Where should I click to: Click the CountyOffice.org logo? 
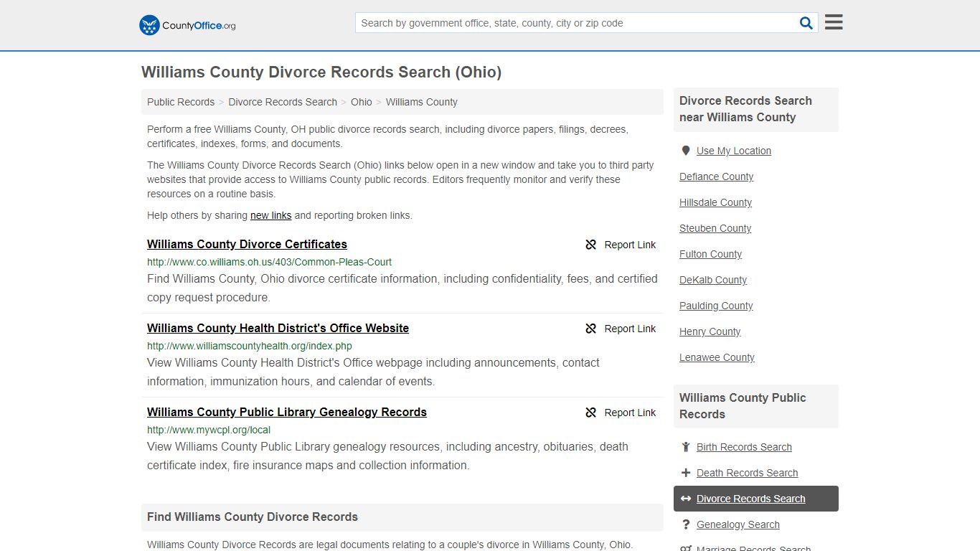187,25
